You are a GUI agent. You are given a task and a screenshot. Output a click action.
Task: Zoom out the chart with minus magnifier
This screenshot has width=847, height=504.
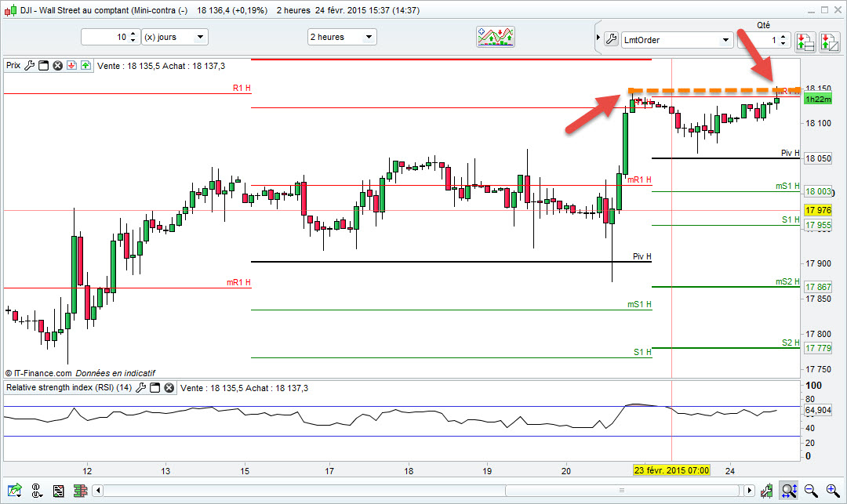811,491
